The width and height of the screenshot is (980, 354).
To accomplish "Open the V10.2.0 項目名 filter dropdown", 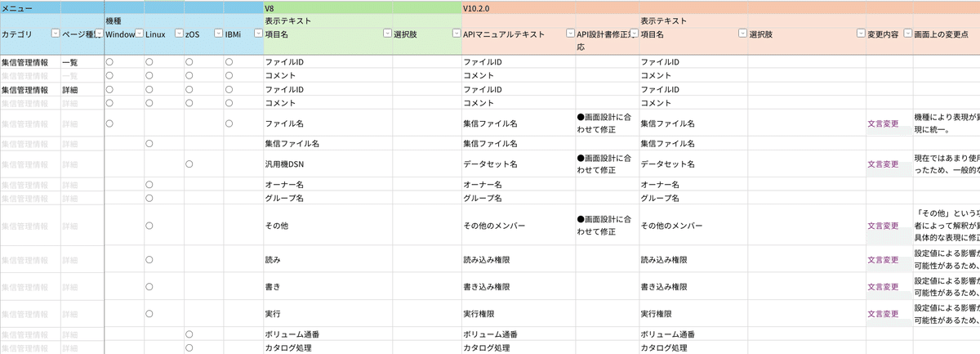I will pyautogui.click(x=742, y=34).
